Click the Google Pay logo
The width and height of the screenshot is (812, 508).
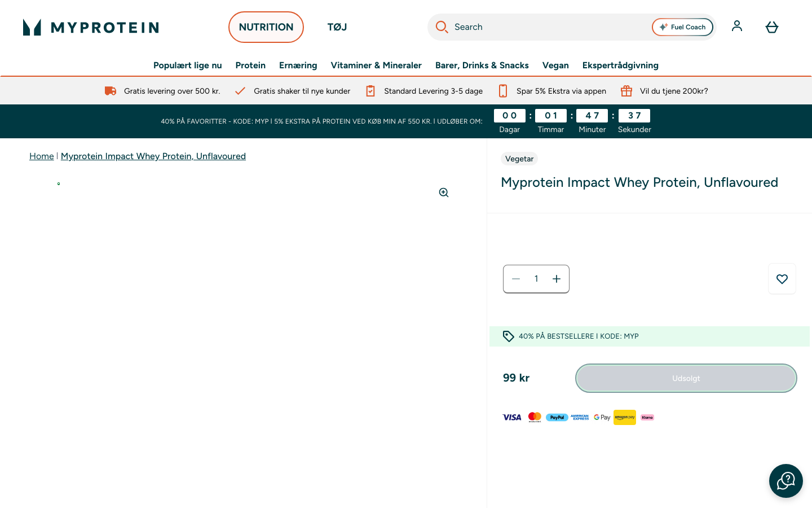click(x=602, y=418)
